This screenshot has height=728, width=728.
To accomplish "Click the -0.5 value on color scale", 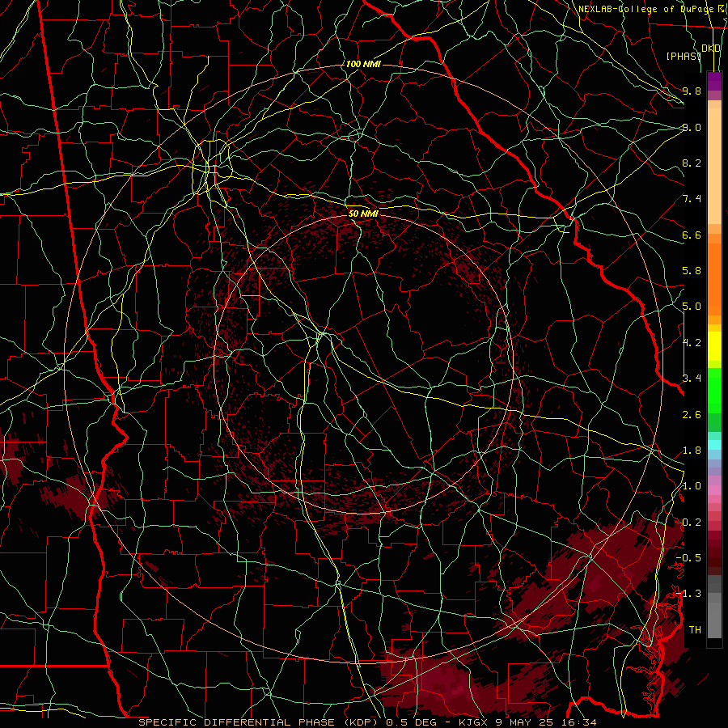I will 688,558.
